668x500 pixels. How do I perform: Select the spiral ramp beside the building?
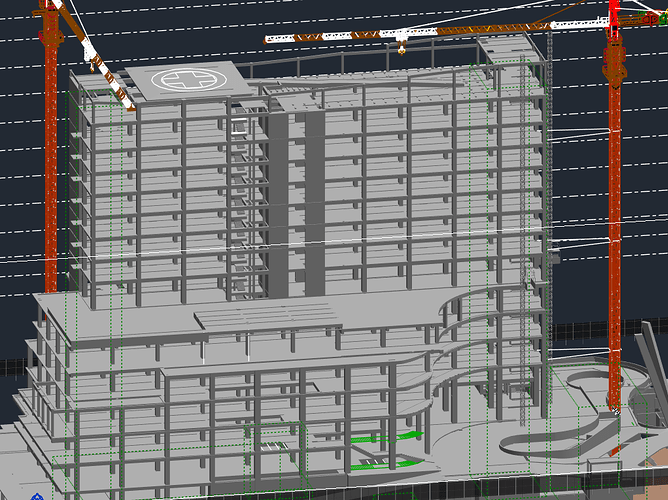pos(562,437)
